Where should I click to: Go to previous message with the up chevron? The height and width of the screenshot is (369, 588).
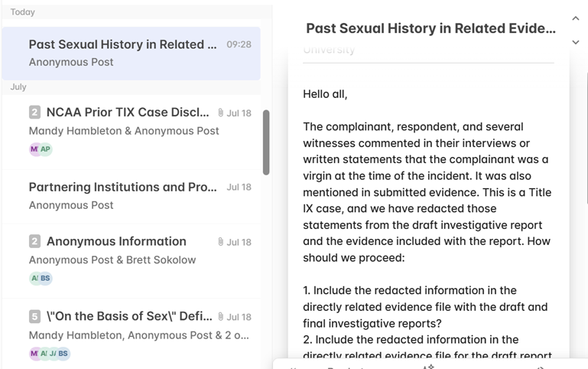(x=576, y=18)
